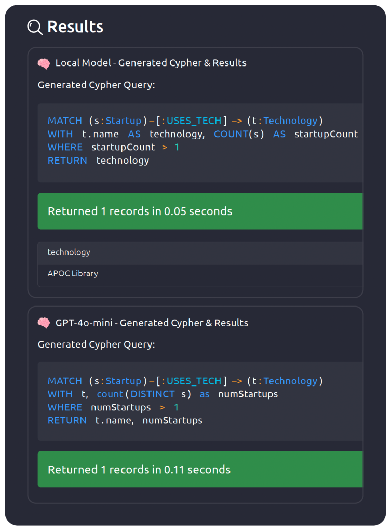Image resolution: width=392 pixels, height=532 pixels.
Task: Click the green 0.05 seconds result banner
Action: tap(200, 211)
